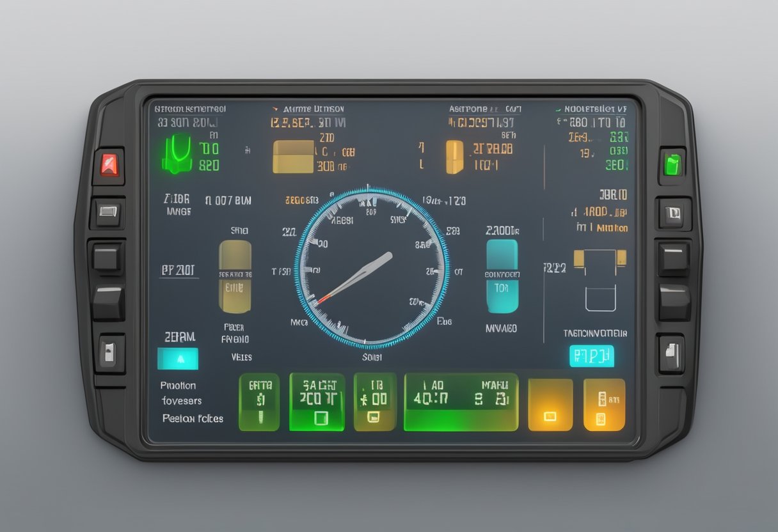
Task: Toggle the teal capsule switch right of gauge
Action: pos(502,276)
